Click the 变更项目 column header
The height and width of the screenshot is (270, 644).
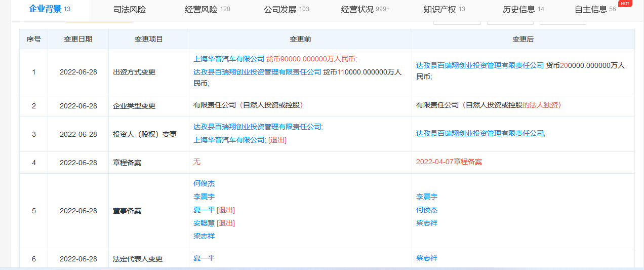click(149, 39)
